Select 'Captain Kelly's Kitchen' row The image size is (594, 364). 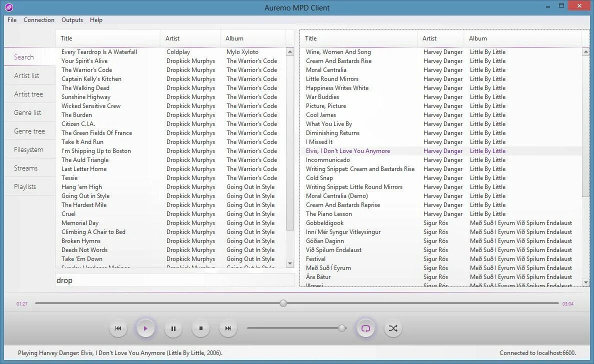click(x=171, y=79)
